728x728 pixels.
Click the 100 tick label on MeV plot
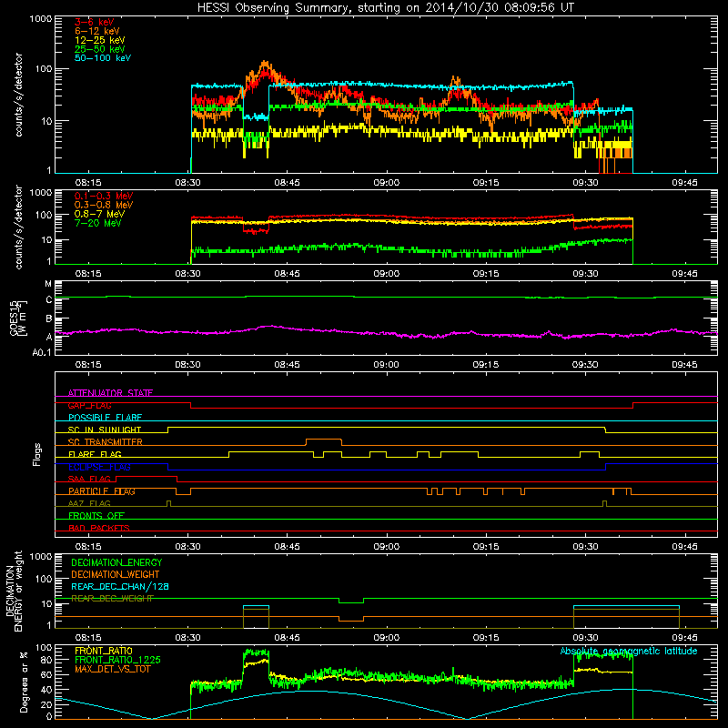point(44,215)
